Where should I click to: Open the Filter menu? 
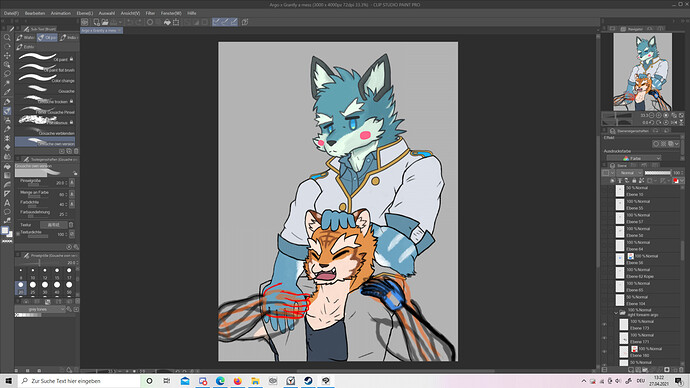click(150, 13)
